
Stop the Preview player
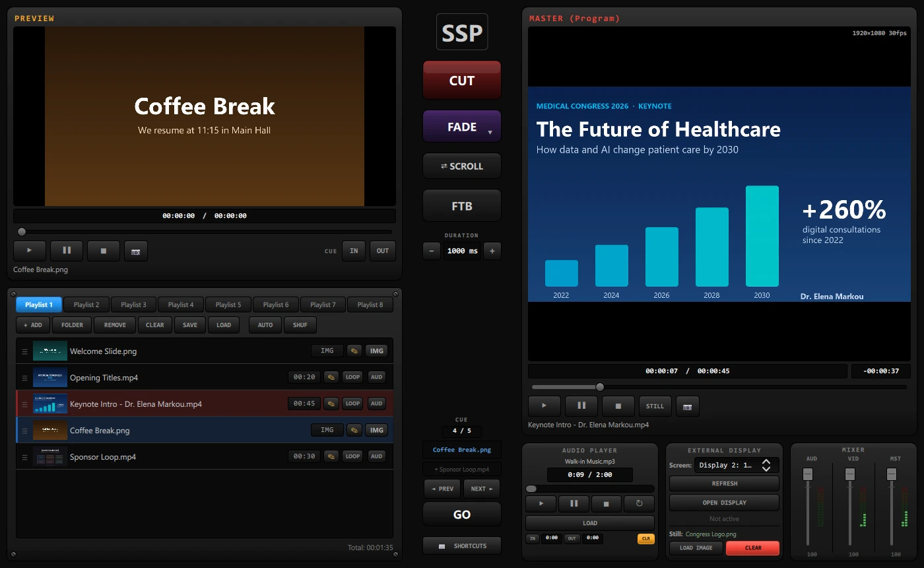tap(104, 251)
